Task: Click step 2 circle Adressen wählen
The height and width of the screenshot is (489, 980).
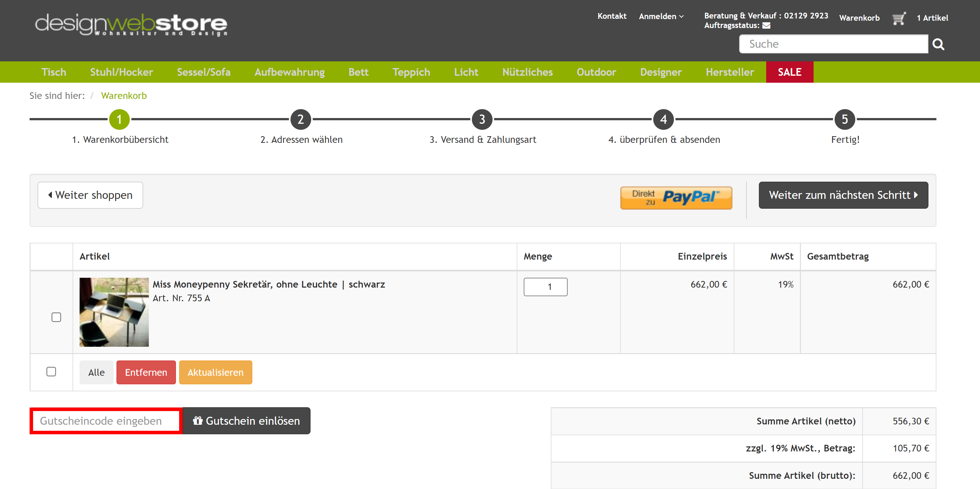Action: pyautogui.click(x=301, y=119)
